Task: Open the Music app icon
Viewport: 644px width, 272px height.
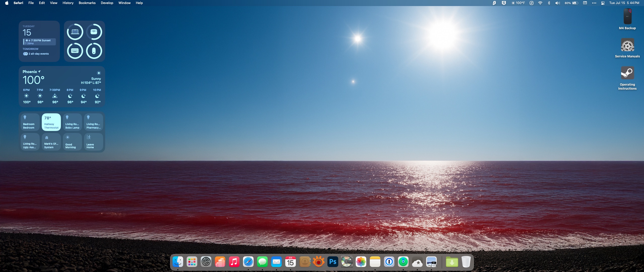Action: pos(234,262)
